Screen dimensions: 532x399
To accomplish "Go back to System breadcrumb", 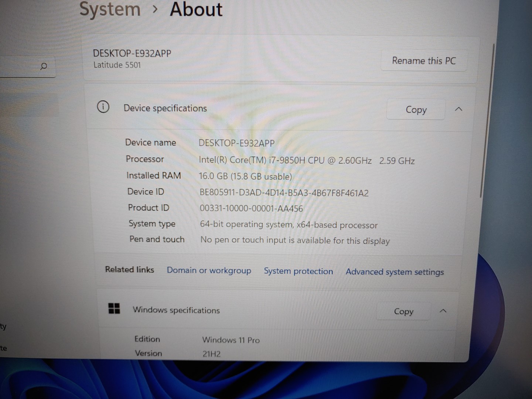I will pos(110,9).
